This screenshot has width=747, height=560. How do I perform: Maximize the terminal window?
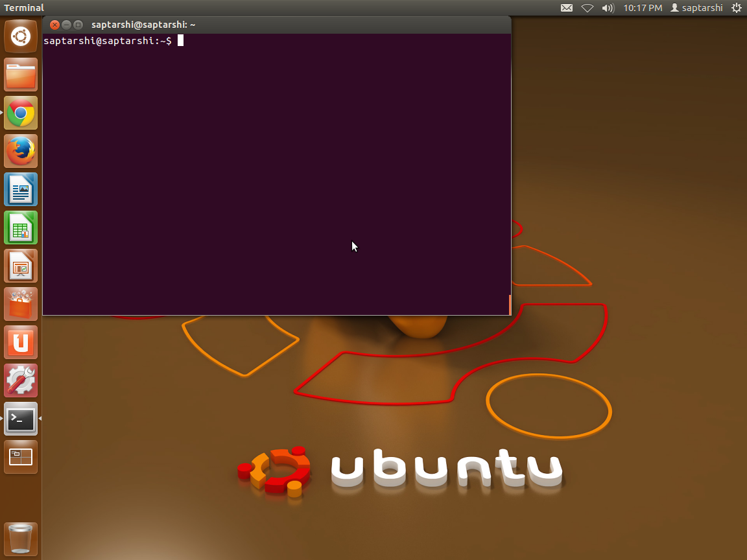(78, 25)
